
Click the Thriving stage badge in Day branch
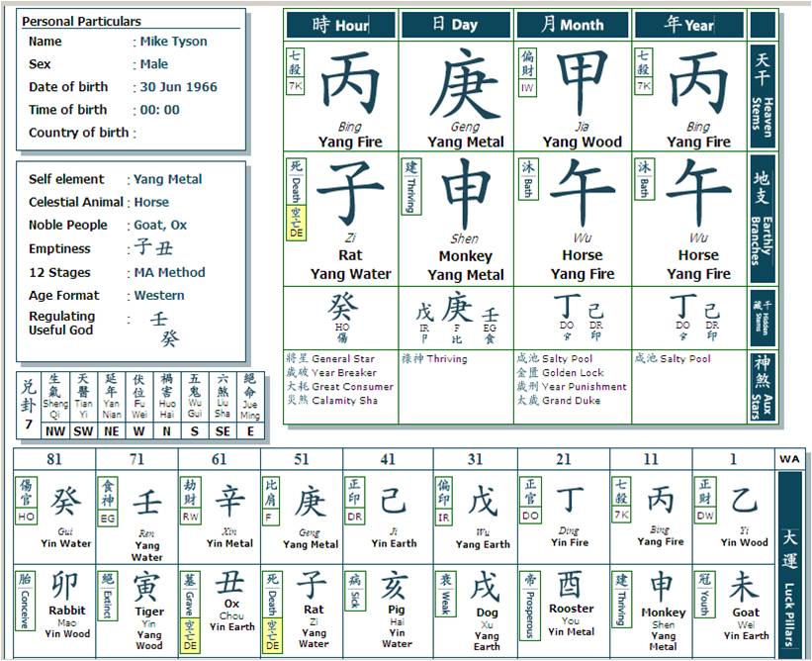coord(410,187)
